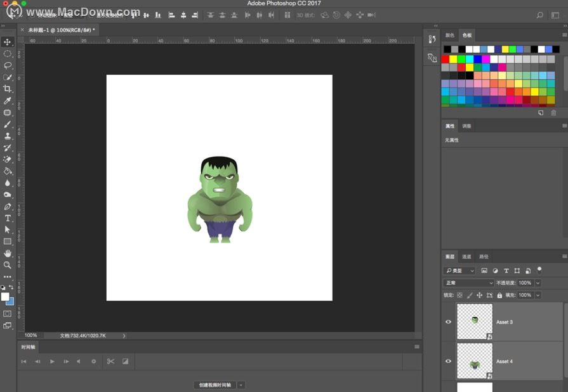Toggle lock position for layer
The height and width of the screenshot is (392, 568).
click(x=479, y=296)
